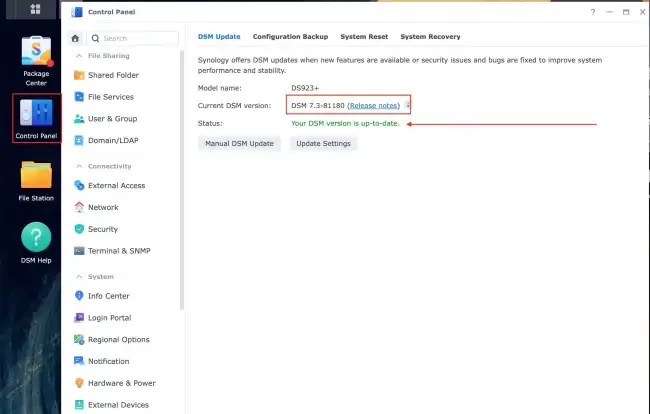Select Notification in sidebar

pos(109,361)
